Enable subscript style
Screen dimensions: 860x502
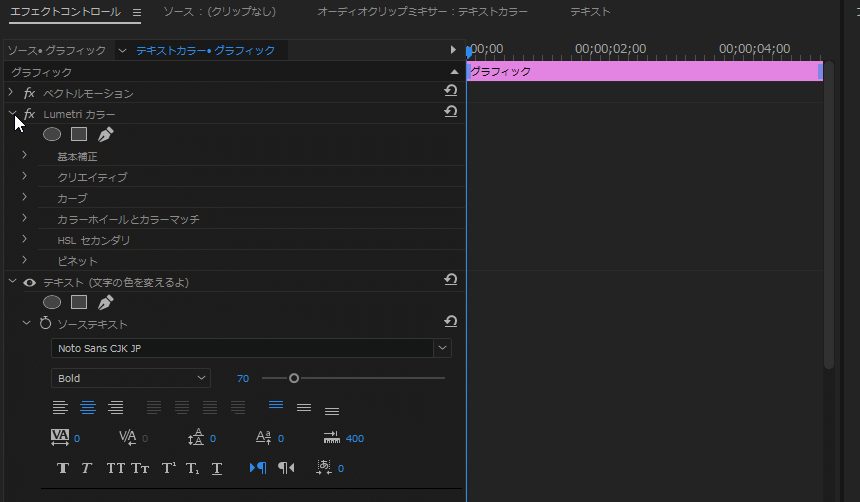click(x=193, y=469)
